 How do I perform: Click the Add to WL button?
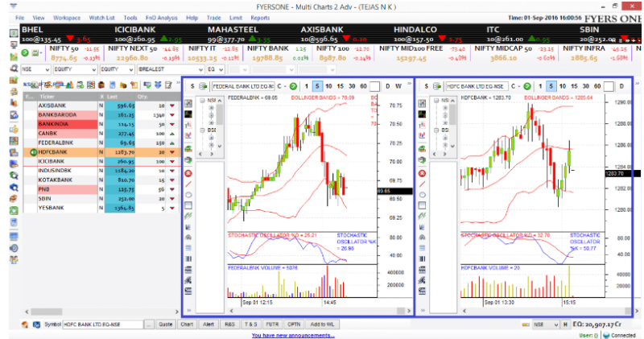pos(323,325)
